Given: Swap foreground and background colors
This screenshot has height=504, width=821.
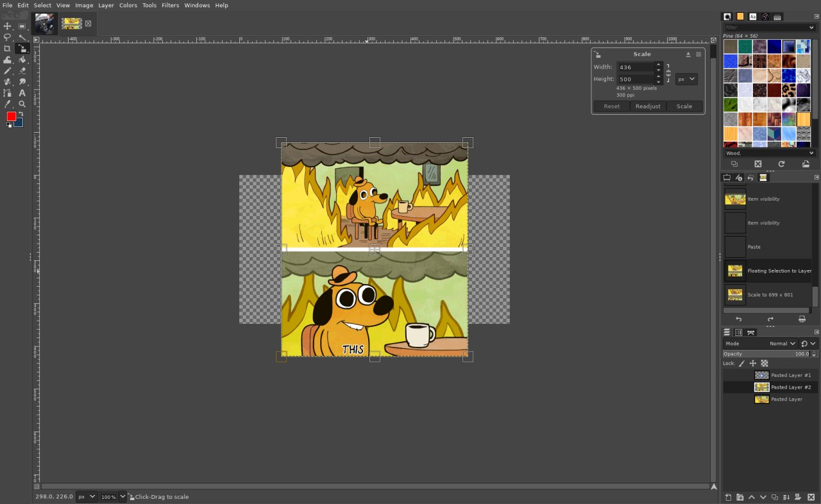Looking at the screenshot, I should (21, 114).
